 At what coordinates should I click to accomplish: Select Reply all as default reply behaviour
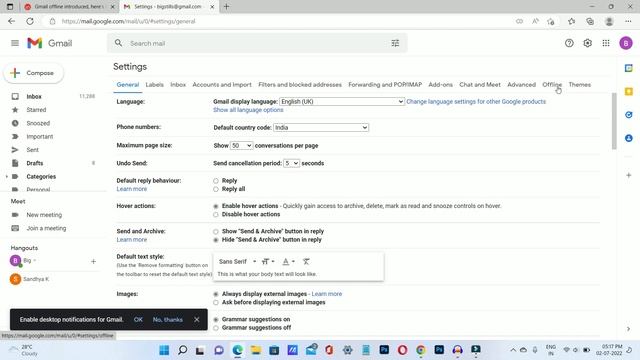pos(216,189)
